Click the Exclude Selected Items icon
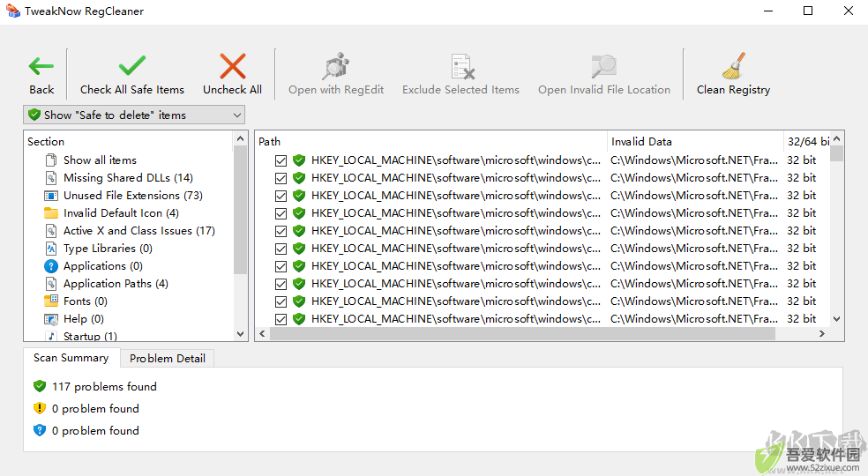 point(461,66)
